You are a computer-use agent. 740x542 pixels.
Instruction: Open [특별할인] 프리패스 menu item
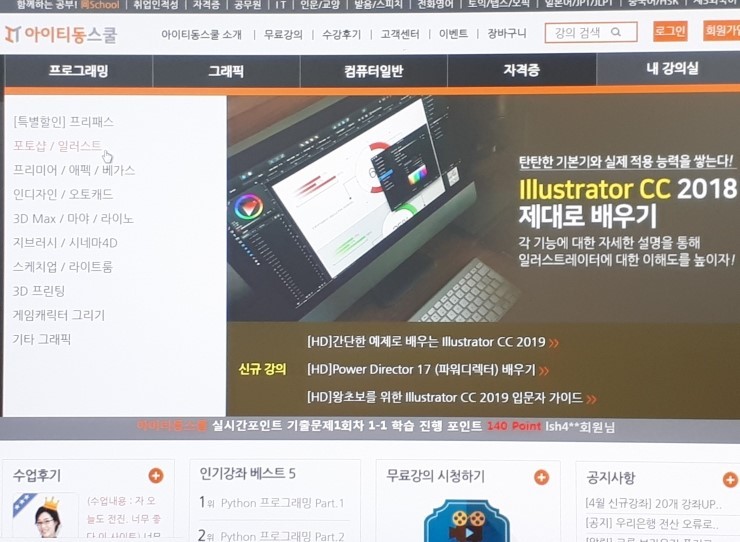click(x=63, y=122)
